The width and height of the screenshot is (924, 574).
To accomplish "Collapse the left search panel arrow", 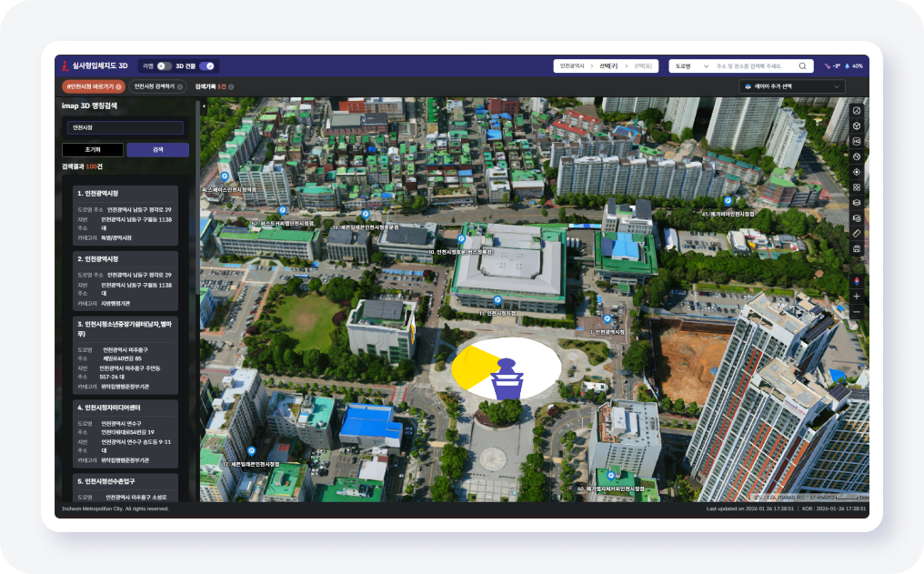I will click(x=203, y=106).
